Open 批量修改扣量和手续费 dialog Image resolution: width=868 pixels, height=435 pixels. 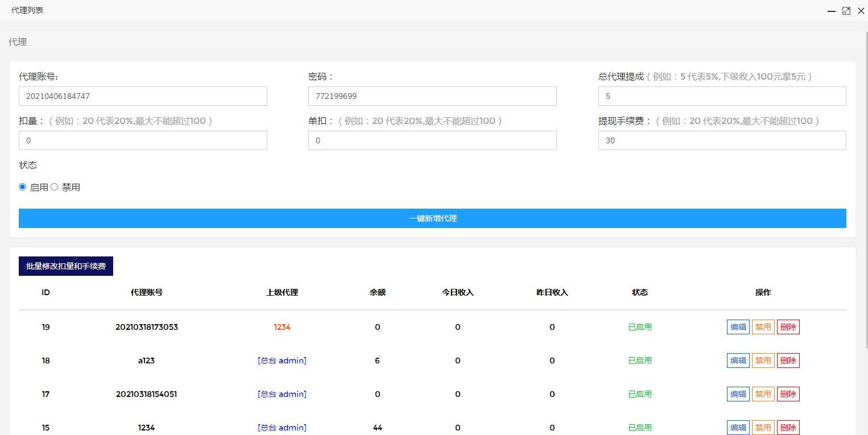65,266
